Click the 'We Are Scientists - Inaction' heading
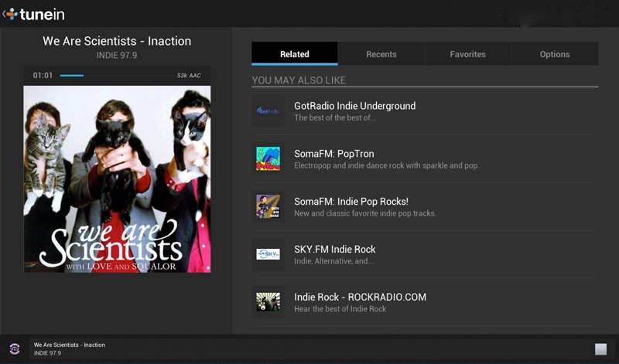 coord(117,41)
